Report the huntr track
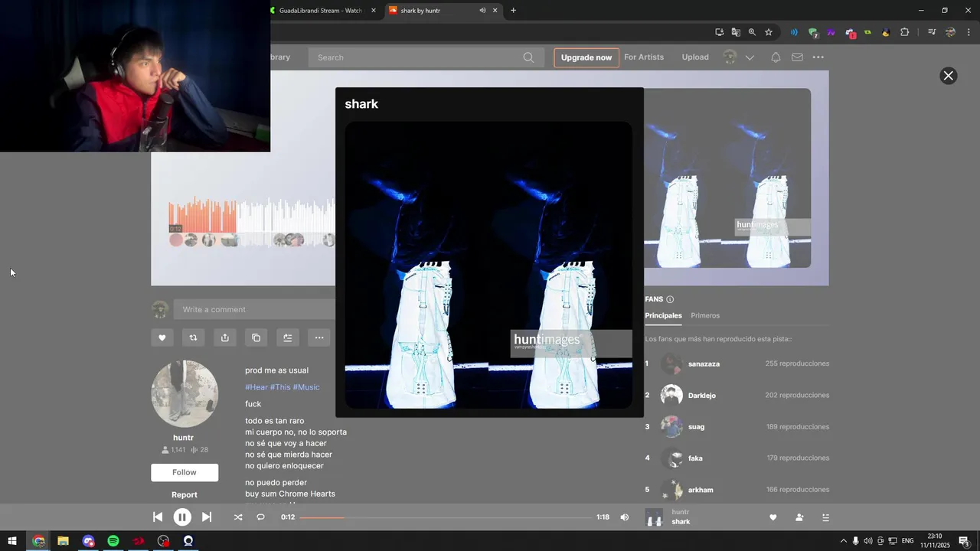 (x=185, y=494)
